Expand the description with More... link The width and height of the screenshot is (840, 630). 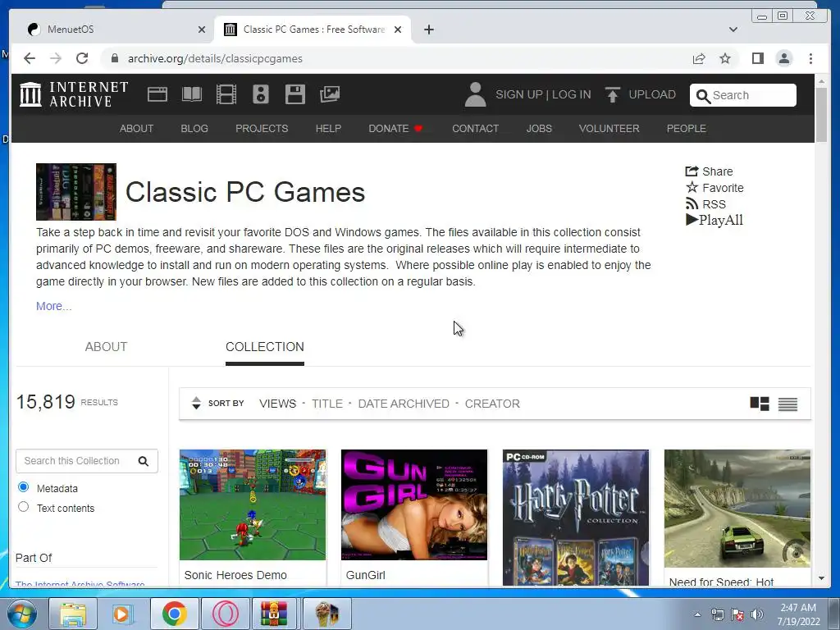coord(53,306)
